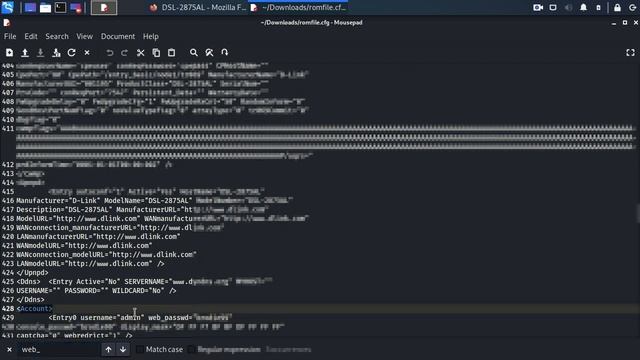Click the search field containing web_

coord(59,349)
